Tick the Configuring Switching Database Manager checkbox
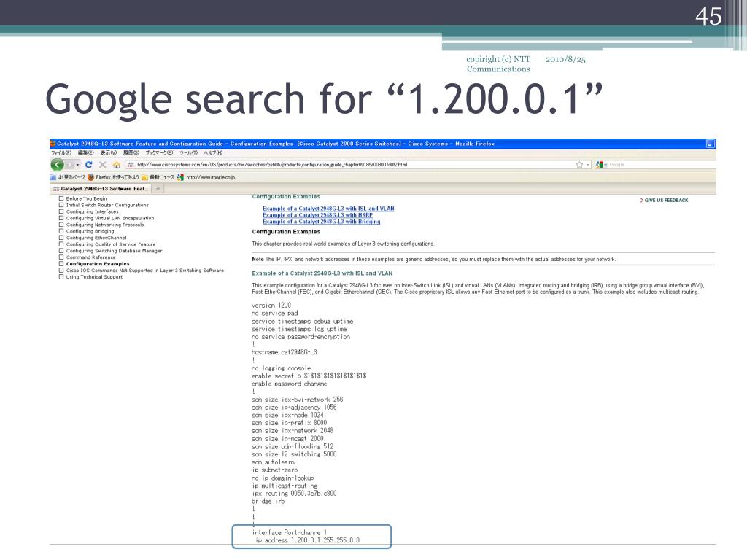The height and width of the screenshot is (560, 747). pyautogui.click(x=61, y=251)
